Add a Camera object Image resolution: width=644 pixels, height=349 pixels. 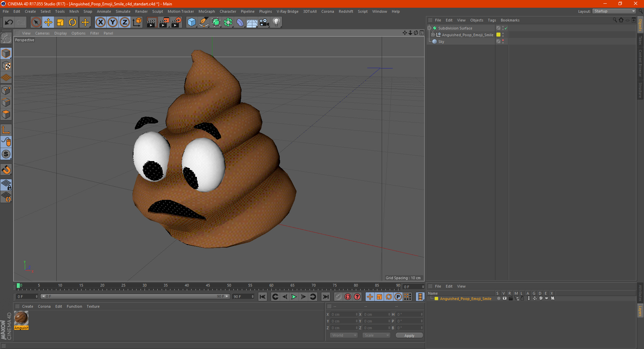point(264,22)
